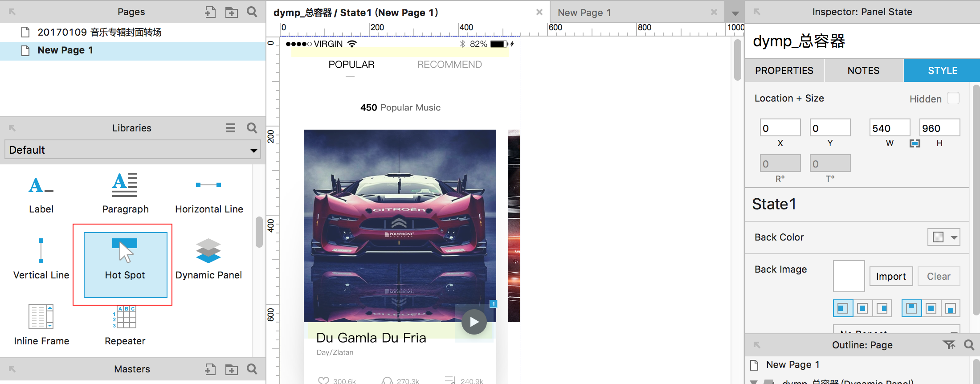Viewport: 980px width, 384px height.
Task: Switch to the PROPERTIES tab
Action: tap(784, 70)
